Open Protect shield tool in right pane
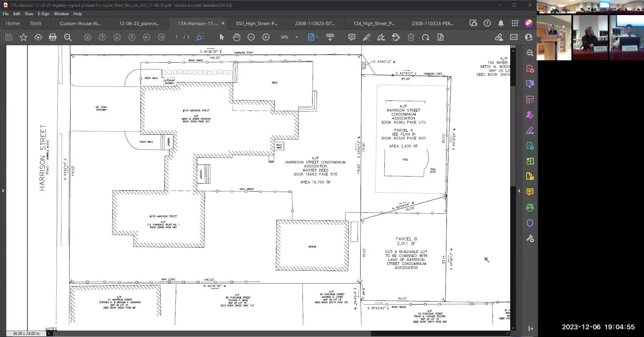Screen dimensions: 644x337 (x=530, y=223)
